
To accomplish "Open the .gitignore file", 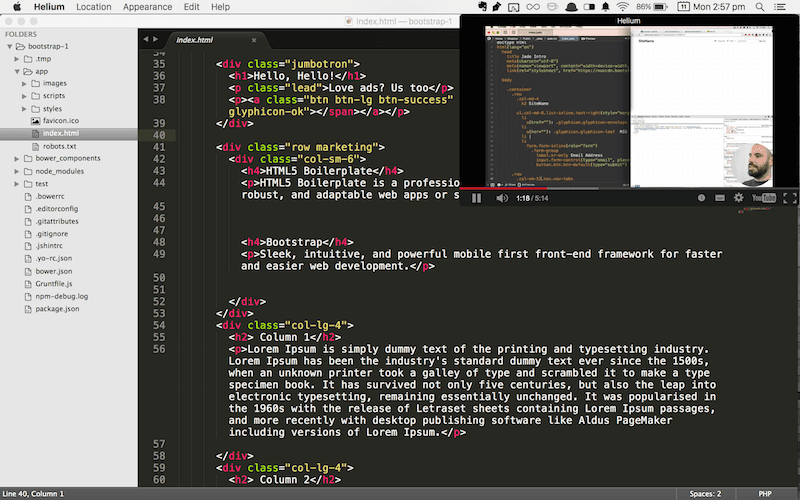I will pyautogui.click(x=52, y=234).
